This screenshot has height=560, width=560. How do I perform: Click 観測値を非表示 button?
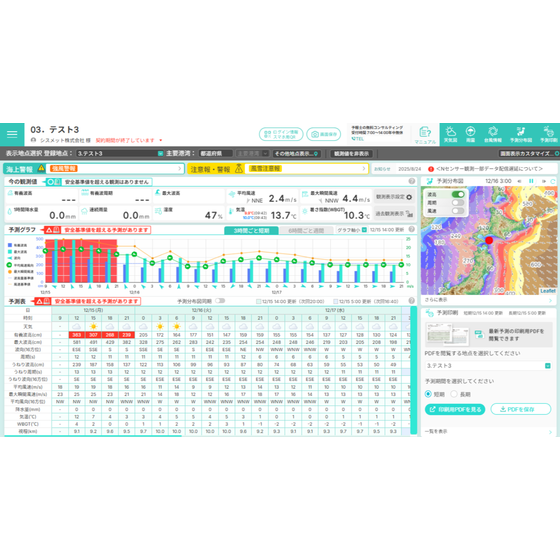pos(351,154)
